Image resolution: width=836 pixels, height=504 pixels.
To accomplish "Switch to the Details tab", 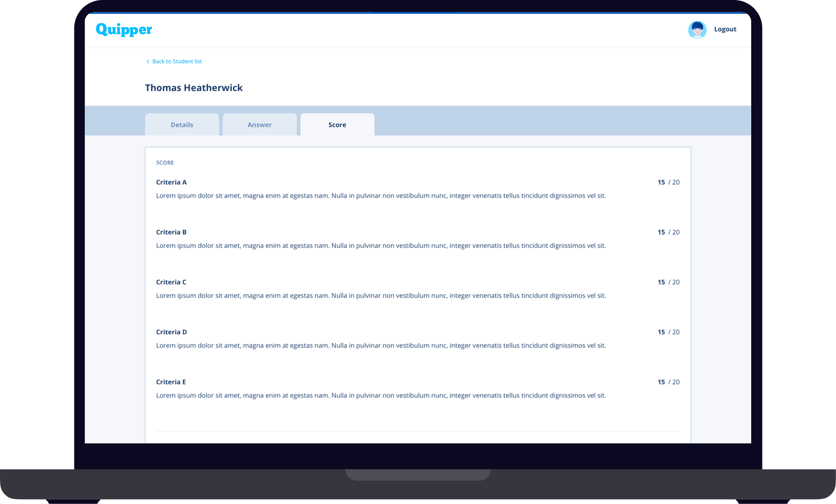I will pos(182,125).
